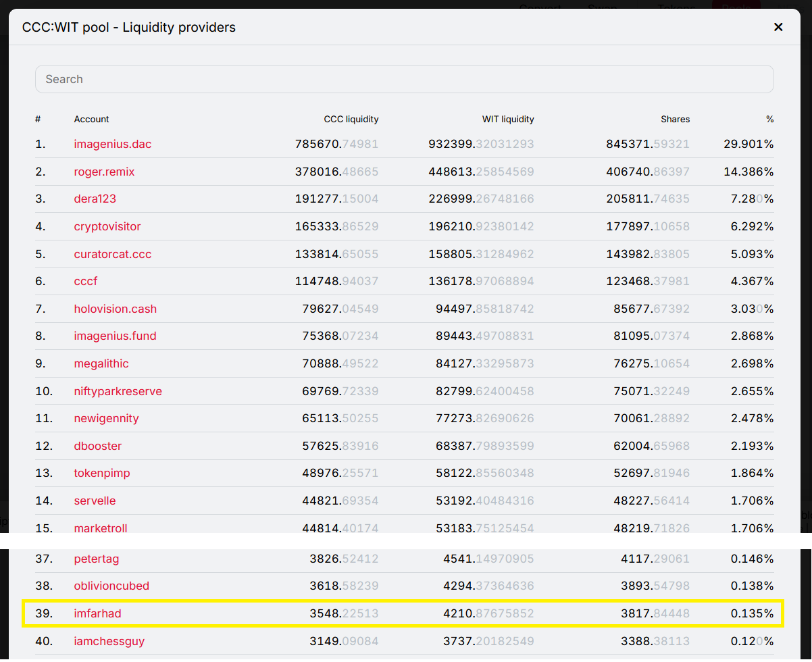The height and width of the screenshot is (662, 812).
Task: Click curatorcat.ccc account link
Action: tap(113, 254)
